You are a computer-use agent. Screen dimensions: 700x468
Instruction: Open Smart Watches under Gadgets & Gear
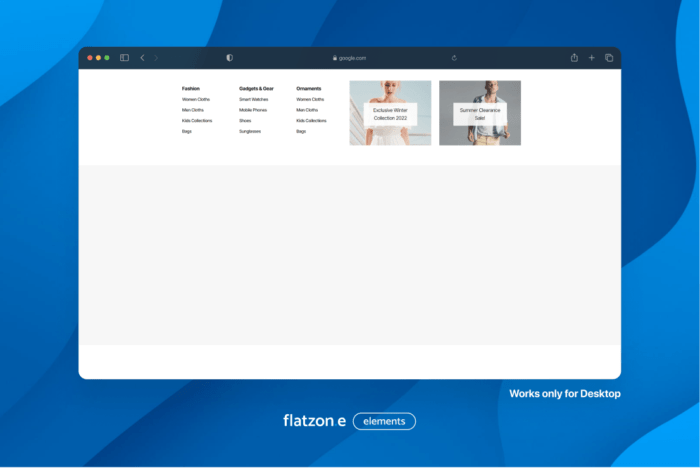[x=253, y=99]
